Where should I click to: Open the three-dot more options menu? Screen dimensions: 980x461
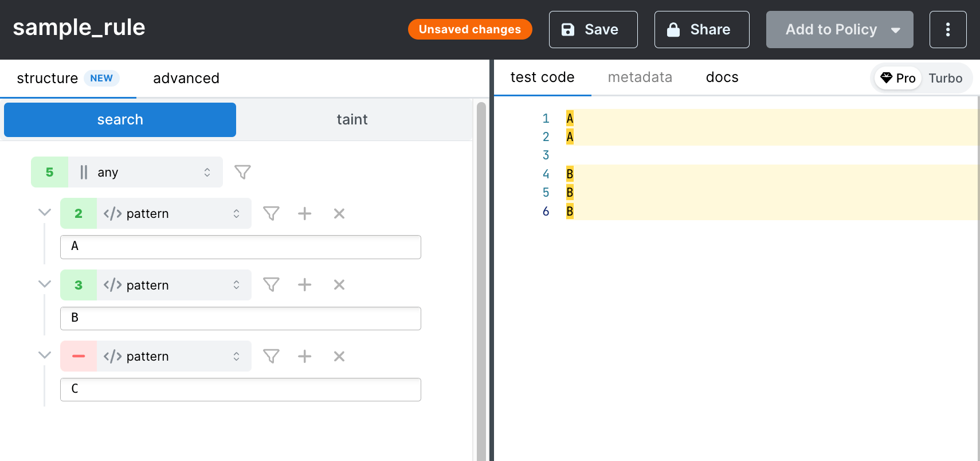point(948,29)
